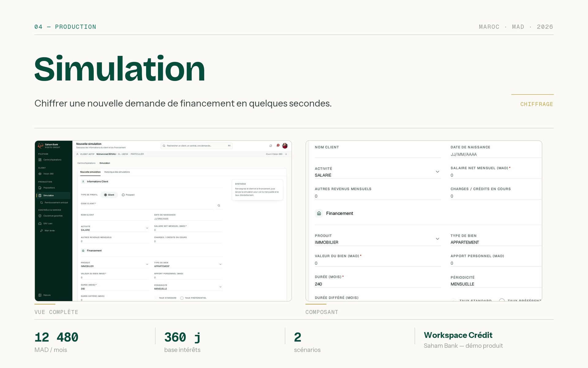Switch to Historique des simulations tab

(117, 172)
